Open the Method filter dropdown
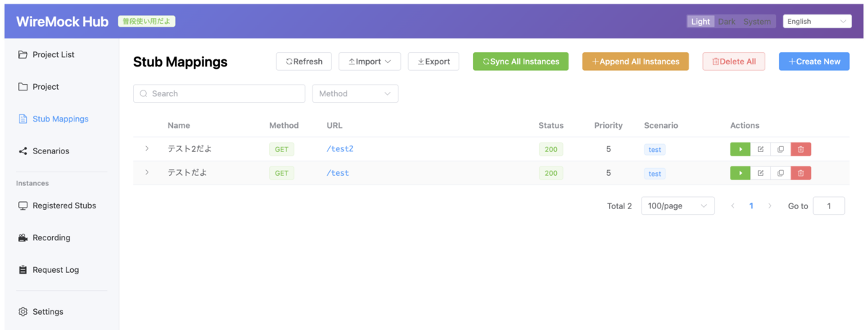Viewport: 868px width, 330px height. tap(355, 93)
